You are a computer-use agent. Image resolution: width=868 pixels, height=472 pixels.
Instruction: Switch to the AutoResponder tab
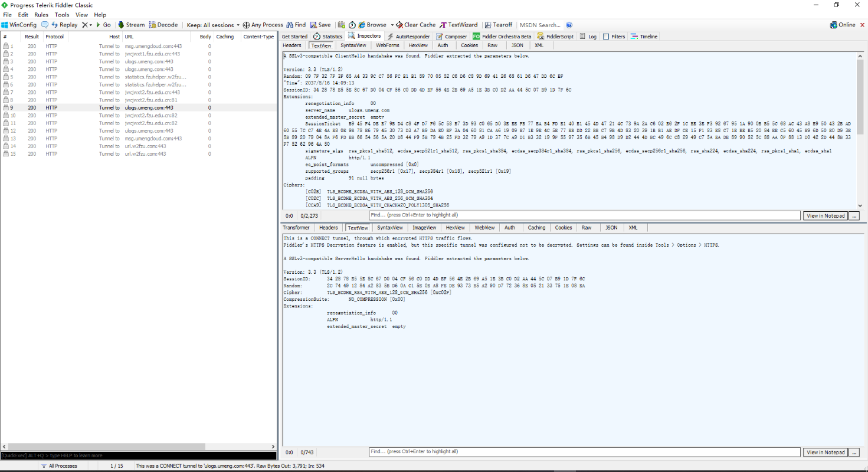click(x=408, y=37)
